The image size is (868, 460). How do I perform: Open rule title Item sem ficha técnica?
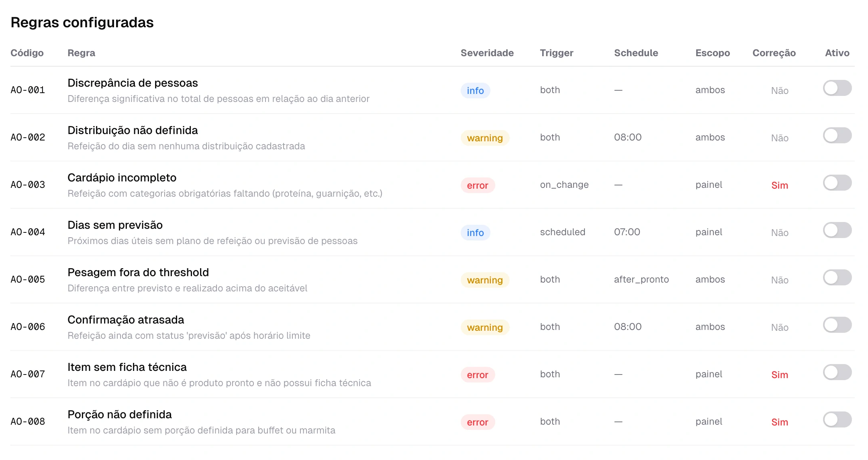127,367
